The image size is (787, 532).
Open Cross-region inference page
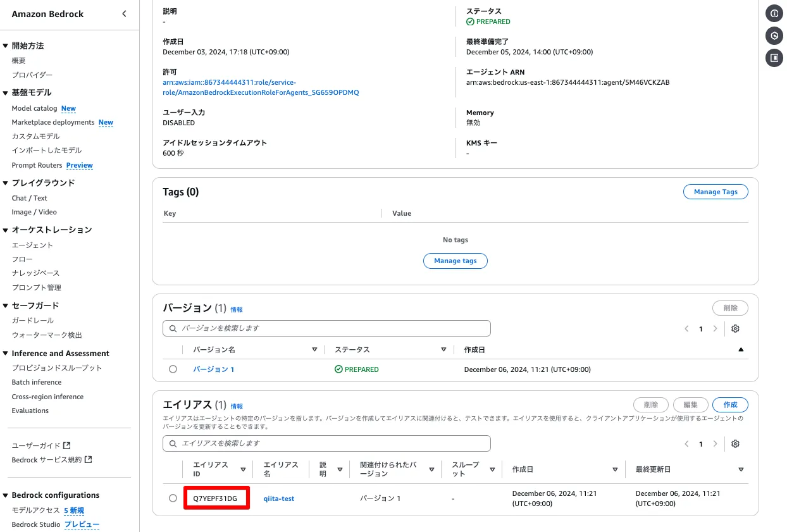point(47,397)
